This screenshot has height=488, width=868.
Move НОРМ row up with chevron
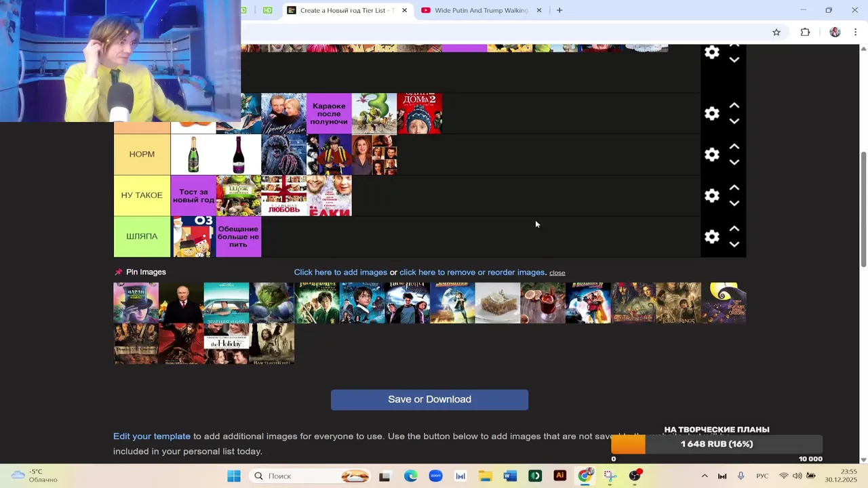pos(734,146)
